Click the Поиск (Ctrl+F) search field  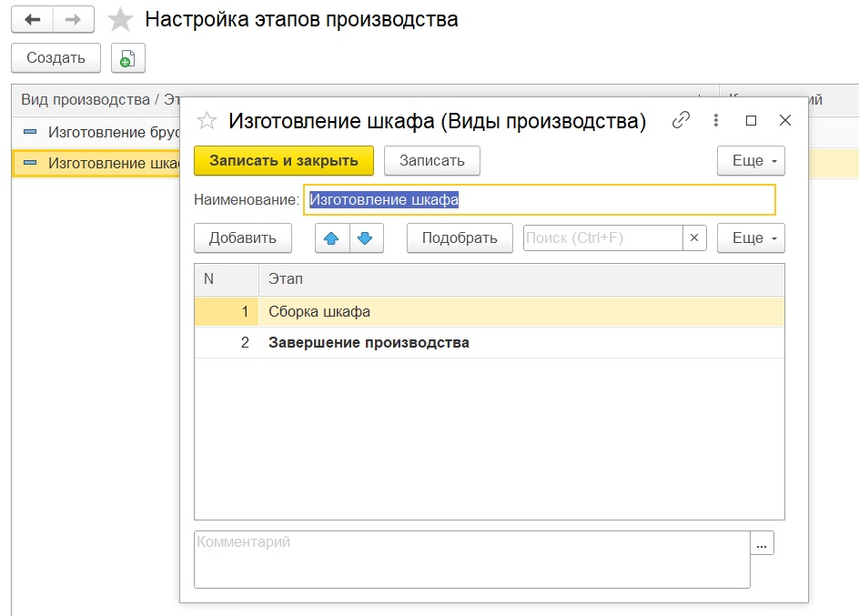[x=603, y=238]
